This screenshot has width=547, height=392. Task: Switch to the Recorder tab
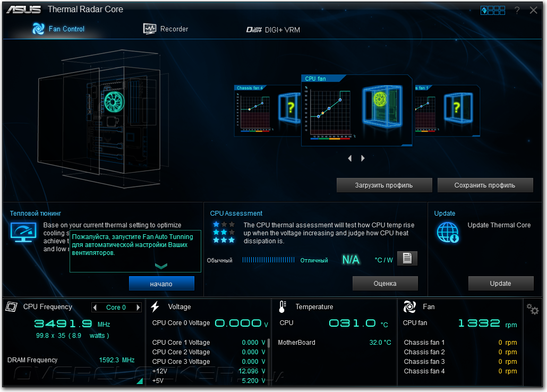(x=166, y=29)
